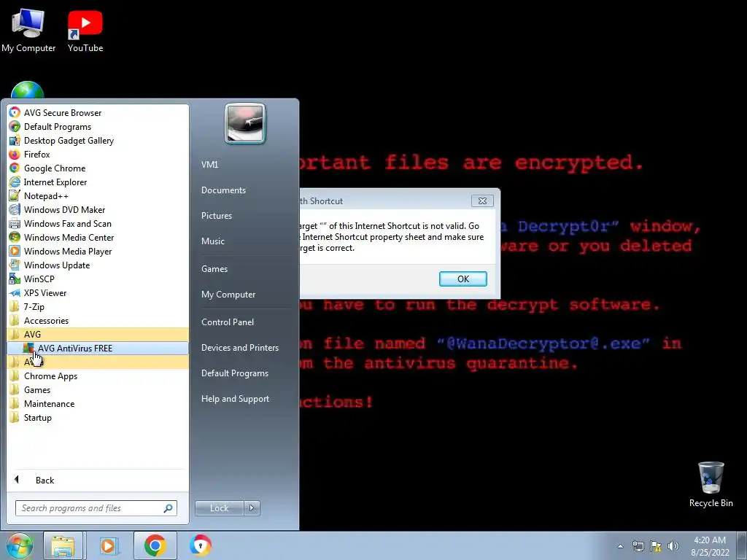747x560 pixels.
Task: Launch Google Chrome from the programs list
Action: click(x=98, y=168)
